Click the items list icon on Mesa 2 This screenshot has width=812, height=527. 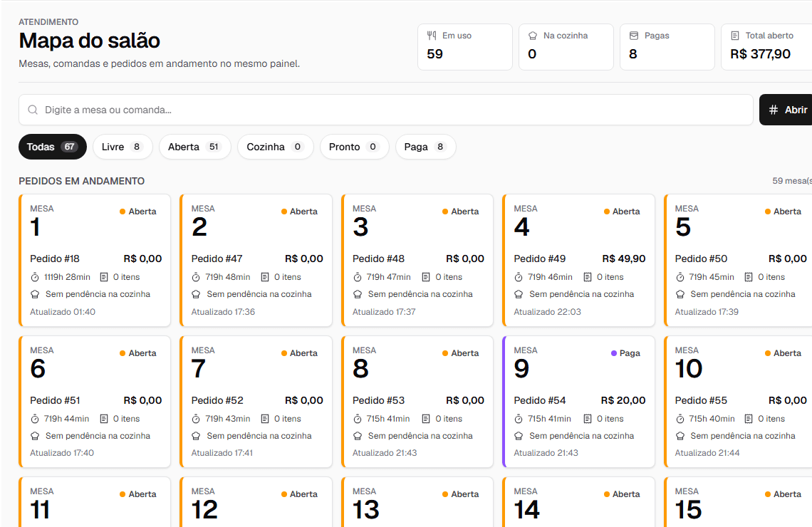[x=265, y=277]
